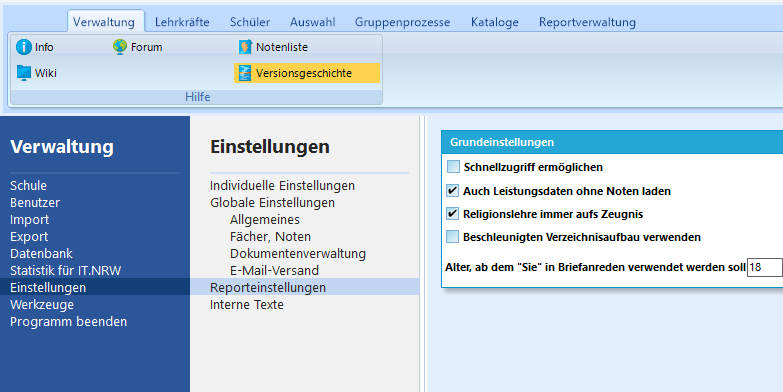This screenshot has width=783, height=392.
Task: Select Benutzer in the Verwaltung sidebar
Action: point(35,202)
